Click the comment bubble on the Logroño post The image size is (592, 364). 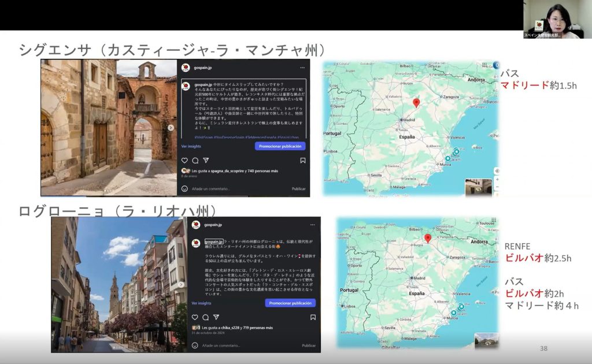pos(205,317)
